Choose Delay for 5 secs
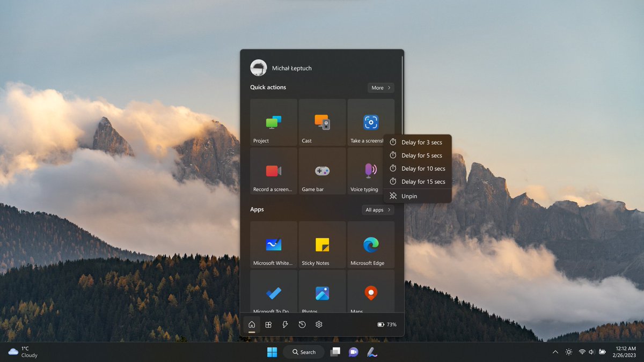644x362 pixels. pyautogui.click(x=417, y=155)
